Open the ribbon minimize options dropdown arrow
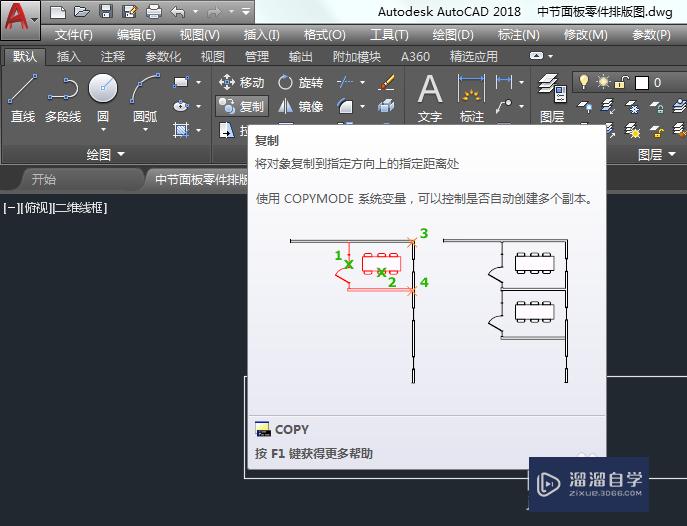 [550, 56]
